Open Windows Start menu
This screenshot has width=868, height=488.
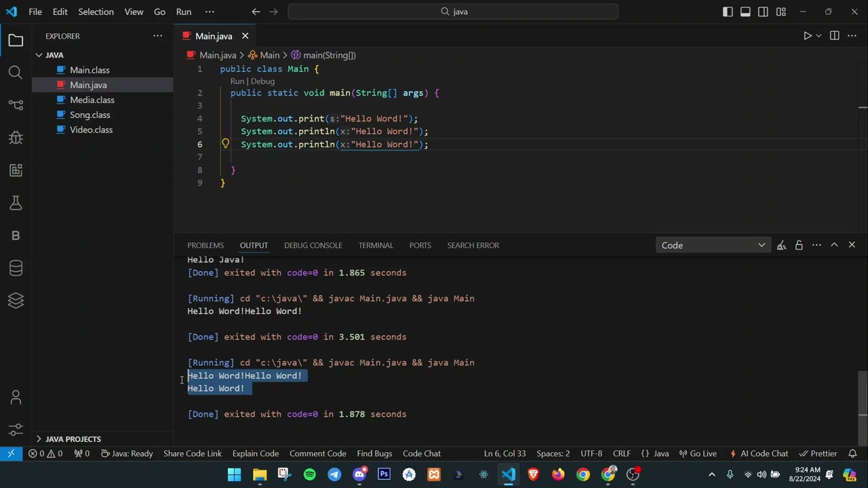coord(234,474)
